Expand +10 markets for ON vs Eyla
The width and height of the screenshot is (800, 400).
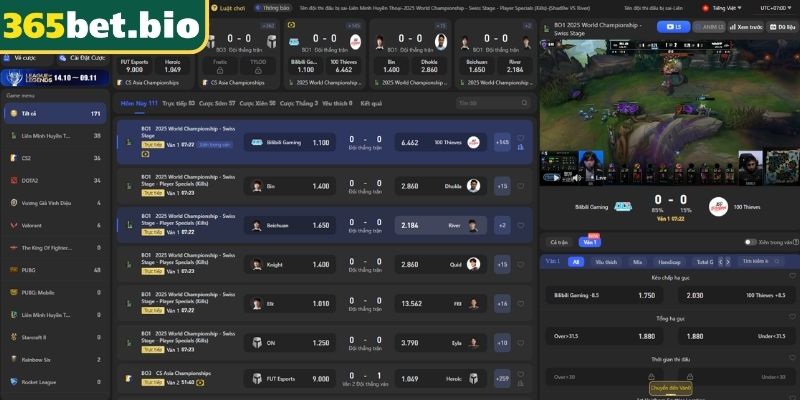502,343
